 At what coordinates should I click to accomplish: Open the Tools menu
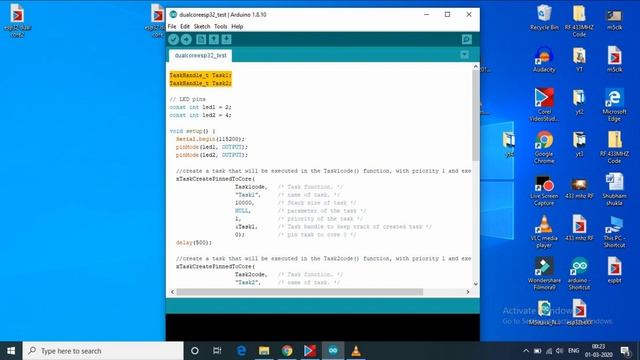click(220, 27)
